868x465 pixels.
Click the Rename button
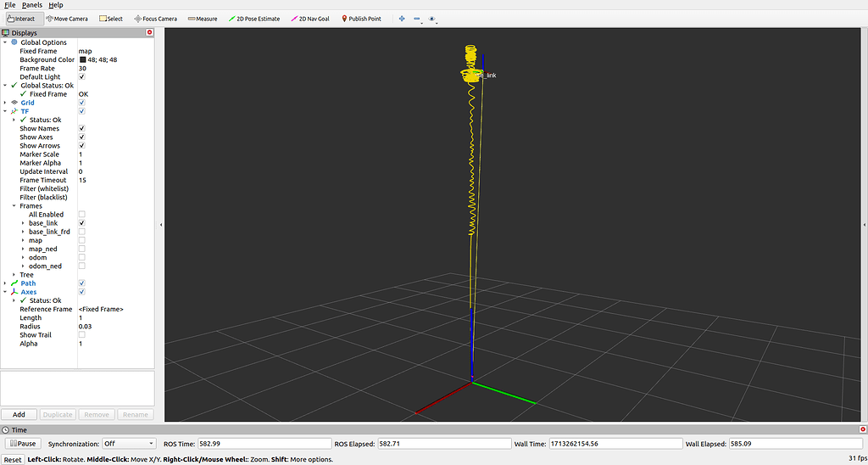(135, 415)
